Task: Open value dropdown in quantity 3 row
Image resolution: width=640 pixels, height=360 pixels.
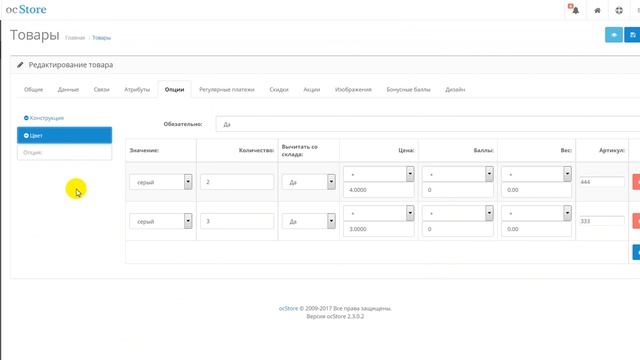Action: 161,221
